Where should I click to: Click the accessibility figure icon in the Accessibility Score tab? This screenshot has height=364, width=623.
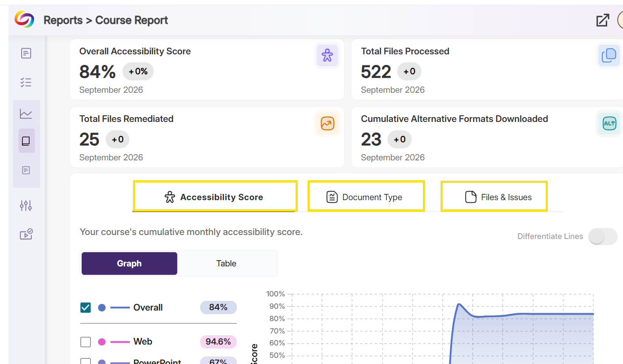(x=170, y=197)
